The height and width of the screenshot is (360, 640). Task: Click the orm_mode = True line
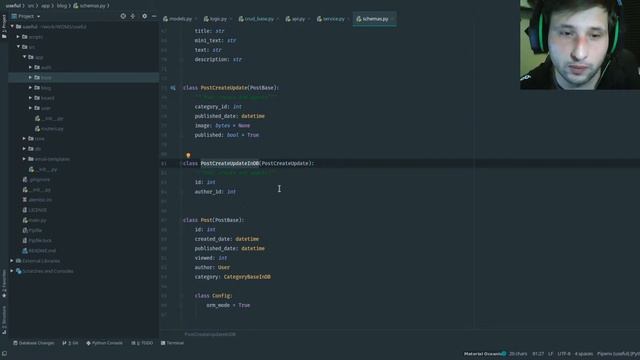[228, 305]
